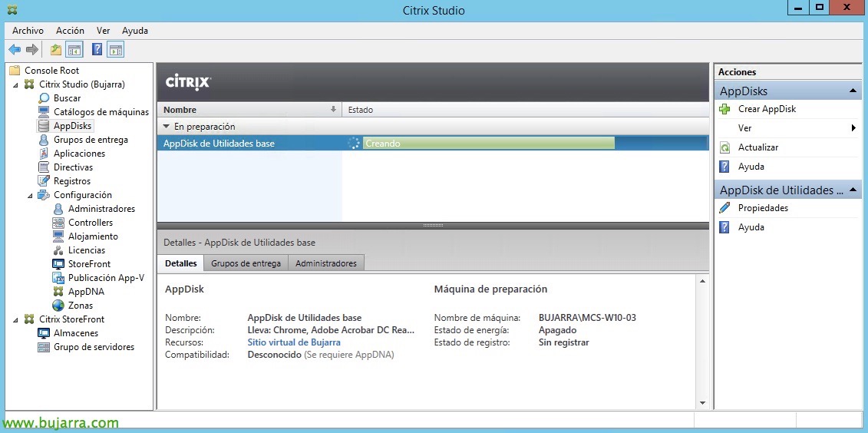The height and width of the screenshot is (433, 868).
Task: Click the Back arrow toolbar icon
Action: tap(15, 50)
